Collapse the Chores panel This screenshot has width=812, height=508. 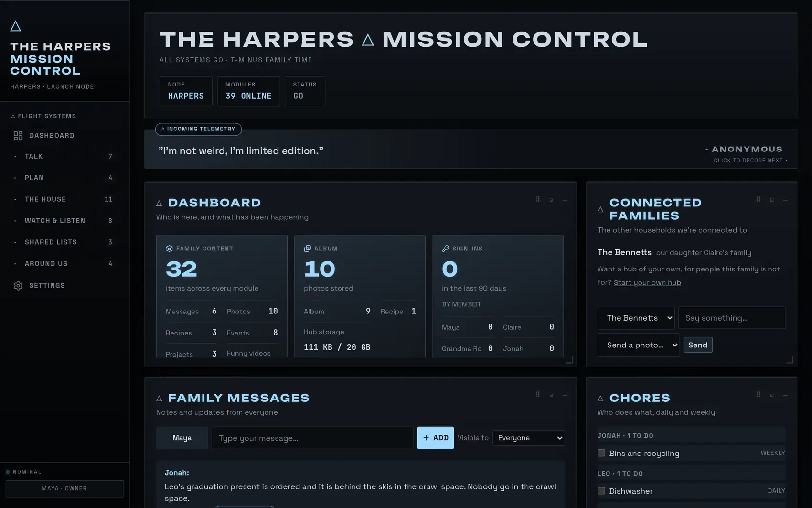[785, 395]
